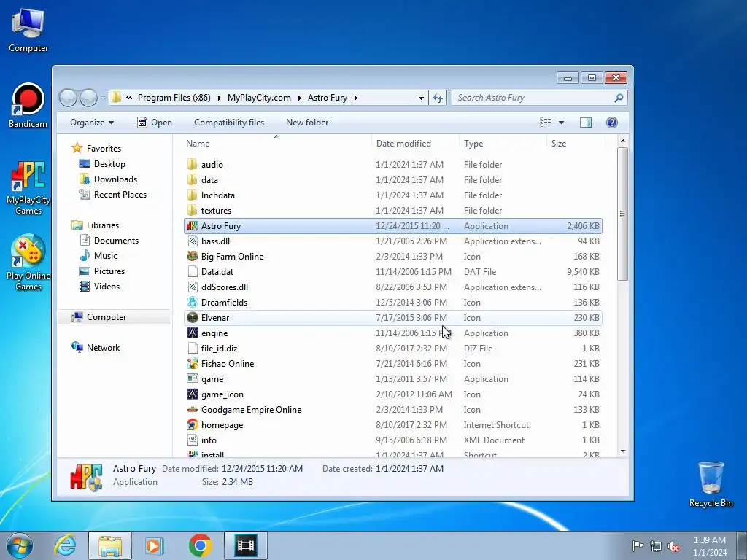Select the game_icon file
Screen dimensions: 747x560
click(x=193, y=394)
